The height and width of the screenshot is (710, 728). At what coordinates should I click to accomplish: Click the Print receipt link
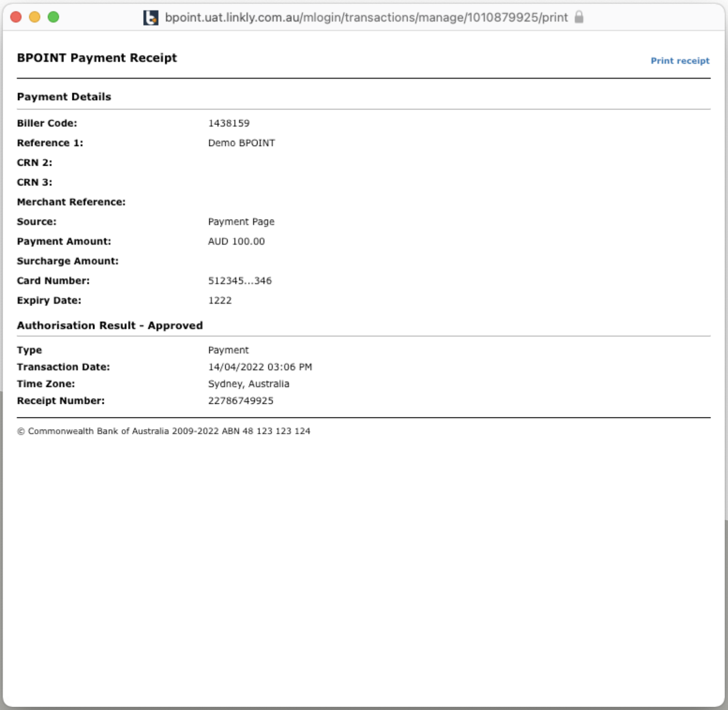point(680,61)
